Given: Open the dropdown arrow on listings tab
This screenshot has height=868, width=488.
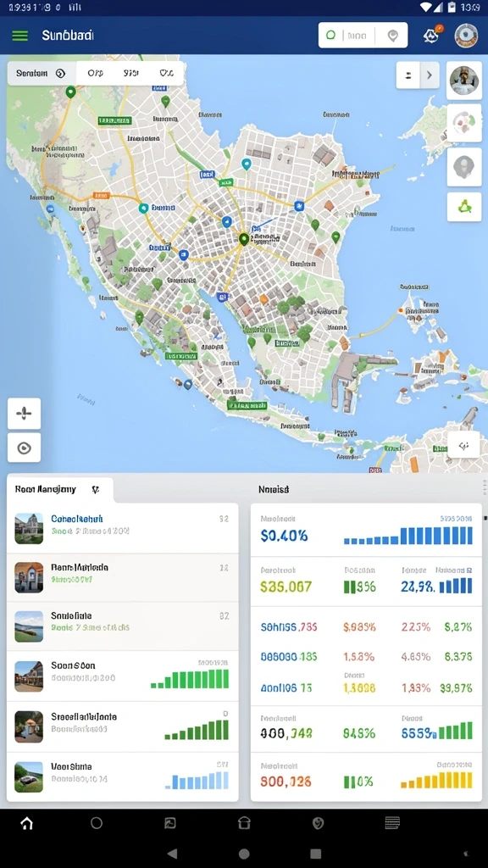Looking at the screenshot, I should pos(95,489).
